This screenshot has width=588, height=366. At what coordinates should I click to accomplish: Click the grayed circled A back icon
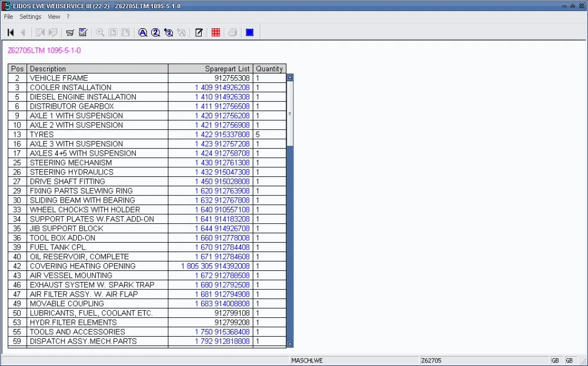click(x=182, y=32)
